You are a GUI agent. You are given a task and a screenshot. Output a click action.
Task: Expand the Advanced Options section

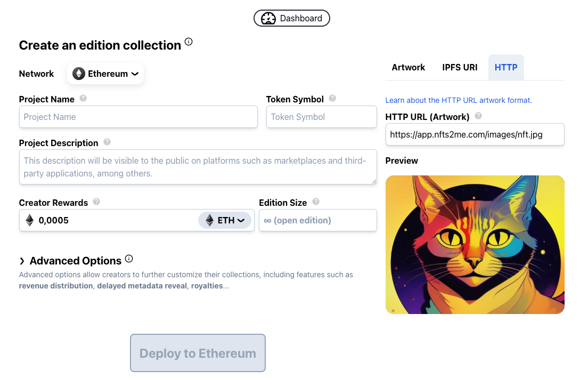click(x=70, y=261)
